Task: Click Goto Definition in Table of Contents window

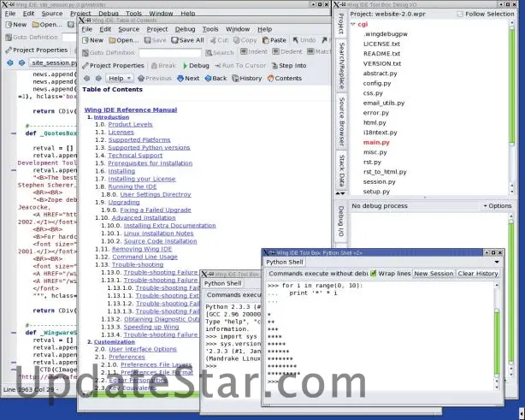Action: (108, 52)
